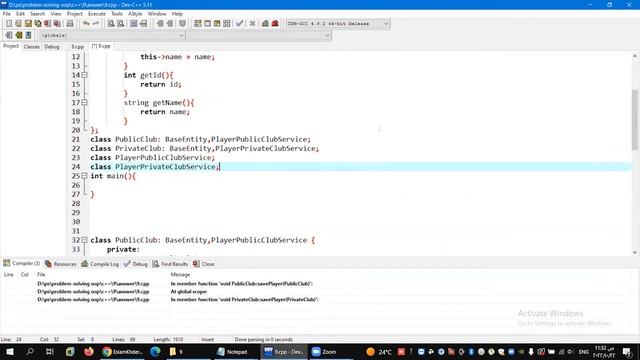Open Microsoft Edge from the taskbar
640x360 pixels.
coord(155,351)
